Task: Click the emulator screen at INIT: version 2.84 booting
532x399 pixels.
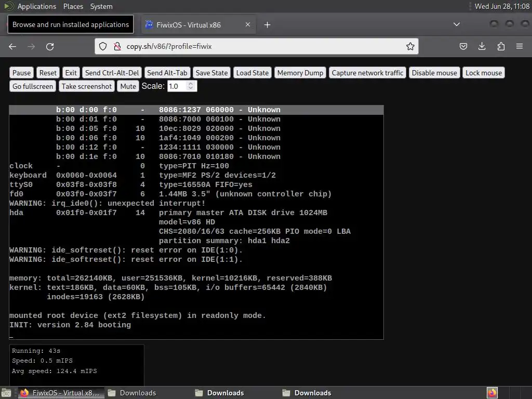Action: 70,325
